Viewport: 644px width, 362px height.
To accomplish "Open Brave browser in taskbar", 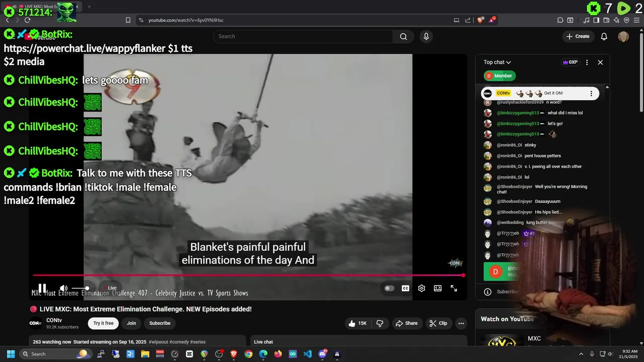I will [x=233, y=354].
